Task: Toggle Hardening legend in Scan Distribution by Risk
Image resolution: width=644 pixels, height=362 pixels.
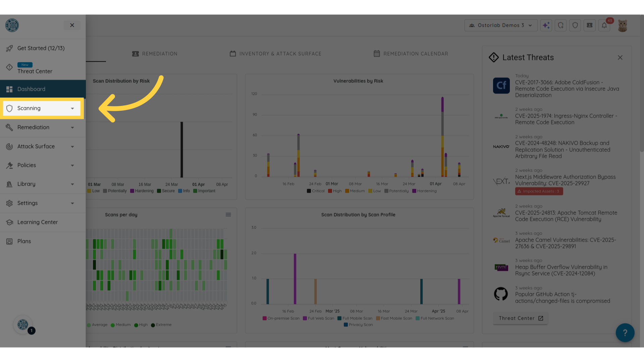Action: [142, 191]
